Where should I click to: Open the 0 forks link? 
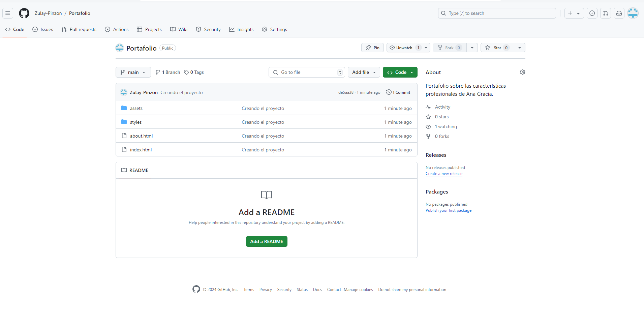(x=437, y=136)
